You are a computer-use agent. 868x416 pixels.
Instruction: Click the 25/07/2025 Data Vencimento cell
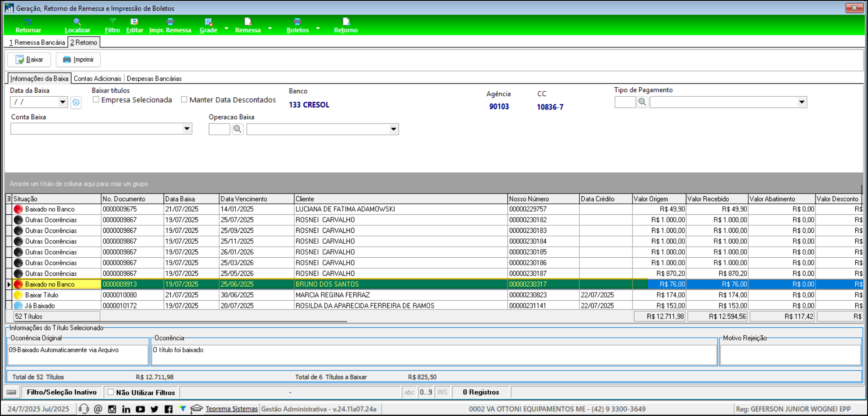coord(256,220)
